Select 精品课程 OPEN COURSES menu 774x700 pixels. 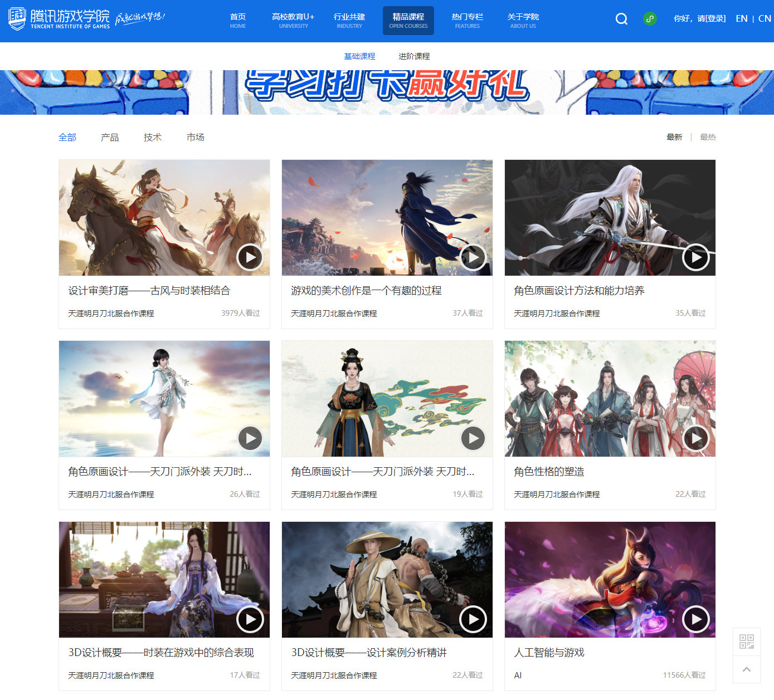[408, 21]
